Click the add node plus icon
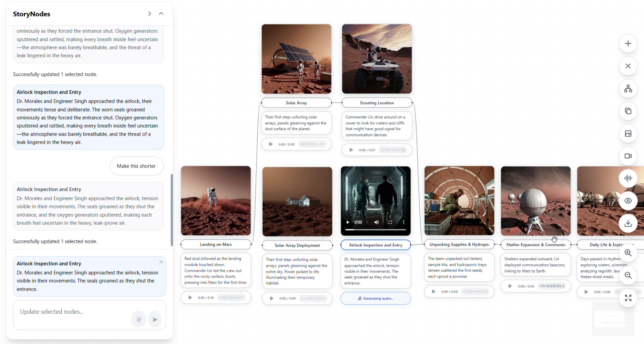 click(628, 43)
